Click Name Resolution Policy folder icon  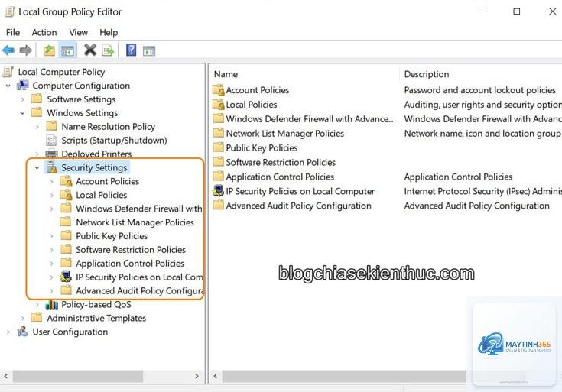click(x=52, y=126)
